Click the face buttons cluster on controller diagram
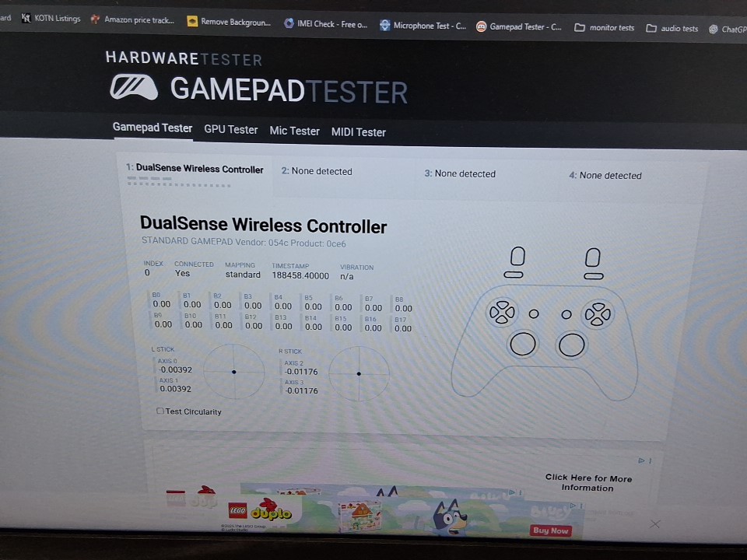This screenshot has height=560, width=747. (x=598, y=314)
